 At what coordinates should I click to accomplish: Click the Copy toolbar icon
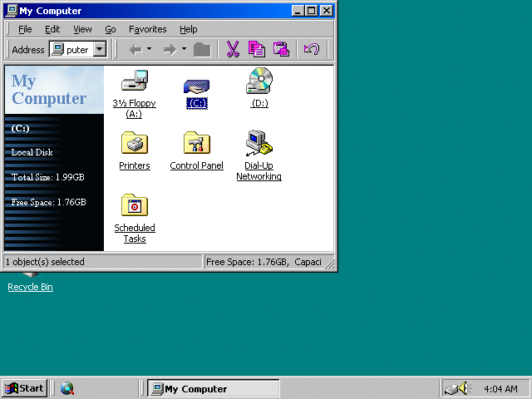(x=257, y=49)
